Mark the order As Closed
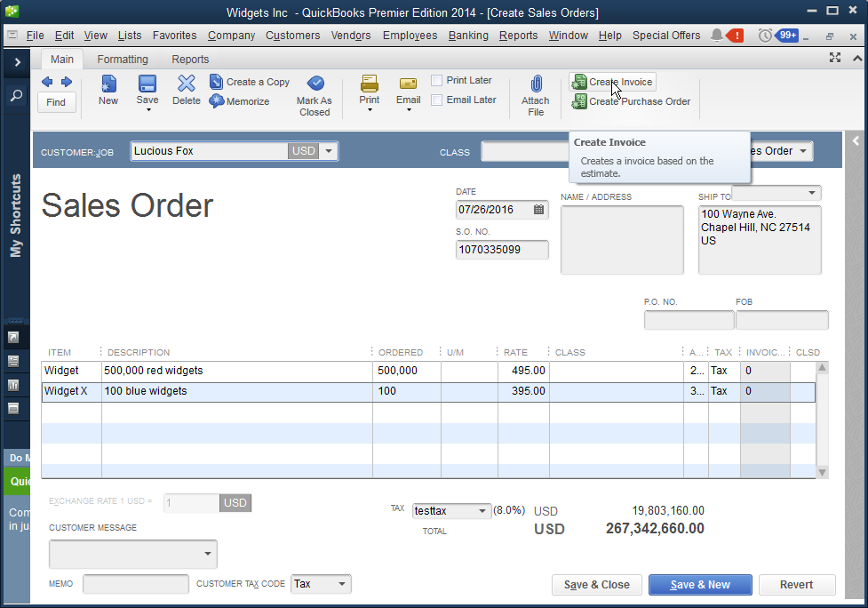This screenshot has width=868, height=608. [x=315, y=95]
